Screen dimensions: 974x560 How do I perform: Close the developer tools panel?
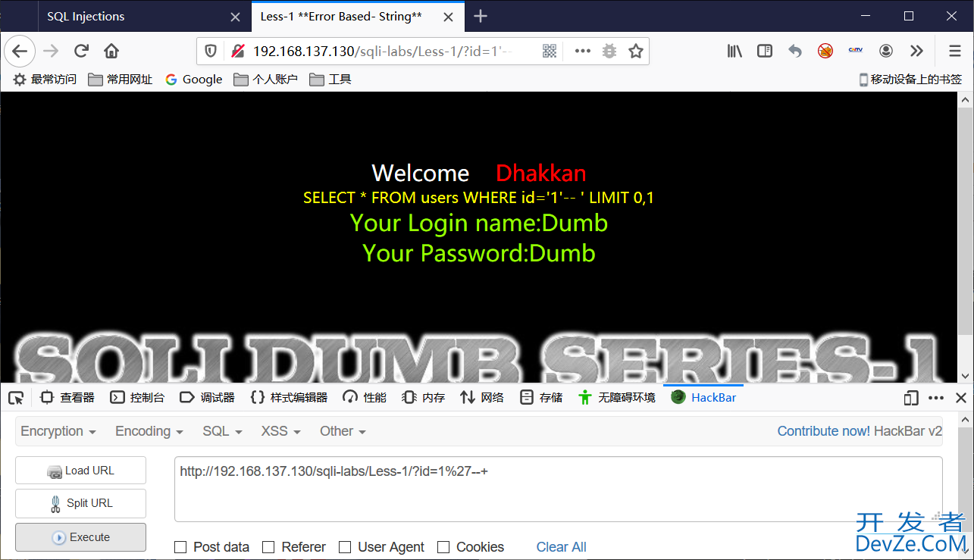[961, 398]
